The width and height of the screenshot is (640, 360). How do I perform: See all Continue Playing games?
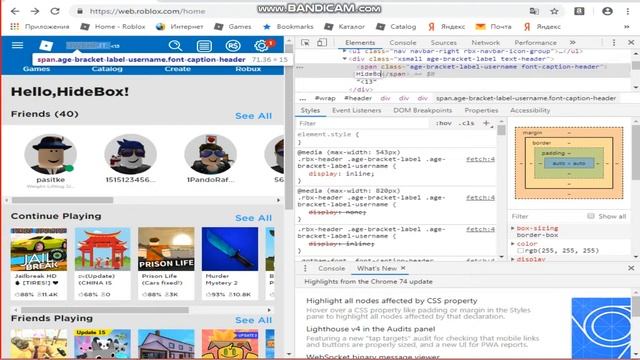[253, 218]
